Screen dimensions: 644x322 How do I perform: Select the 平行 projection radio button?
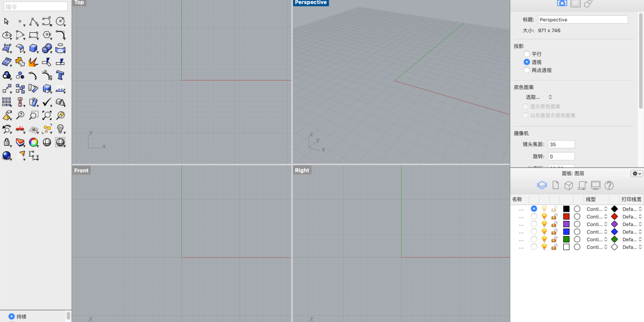click(526, 54)
